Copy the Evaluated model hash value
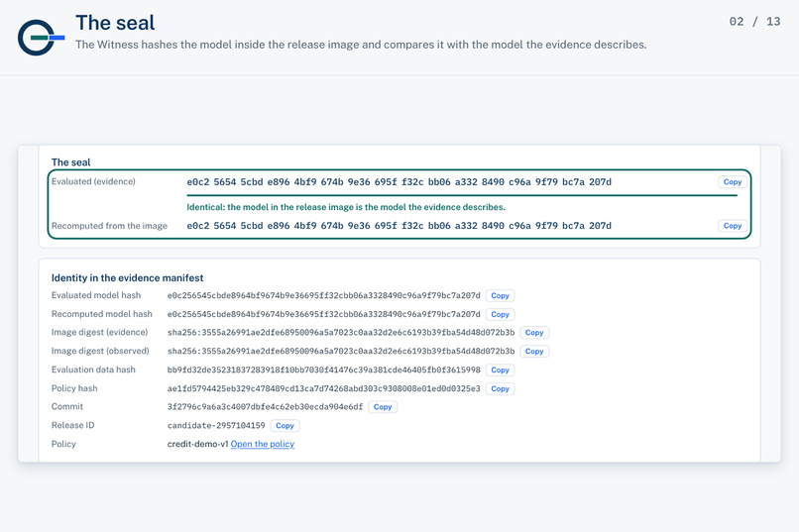799x532 pixels. click(500, 296)
